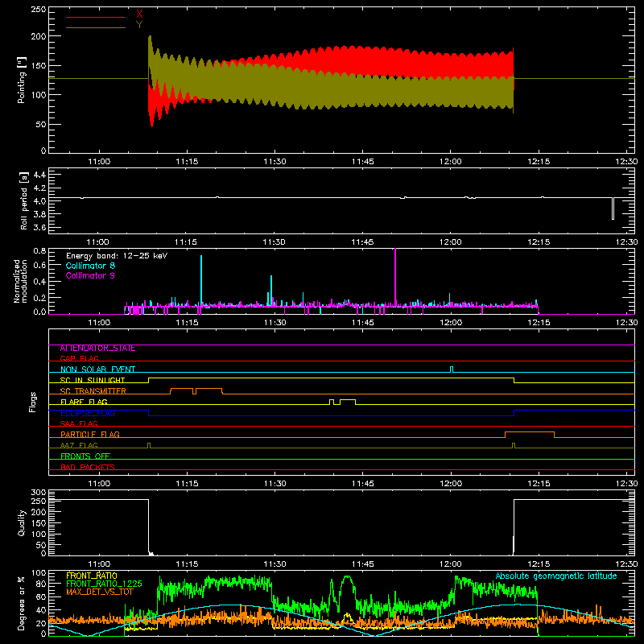Click the X legend label
This screenshot has height=644, width=644.
(139, 14)
